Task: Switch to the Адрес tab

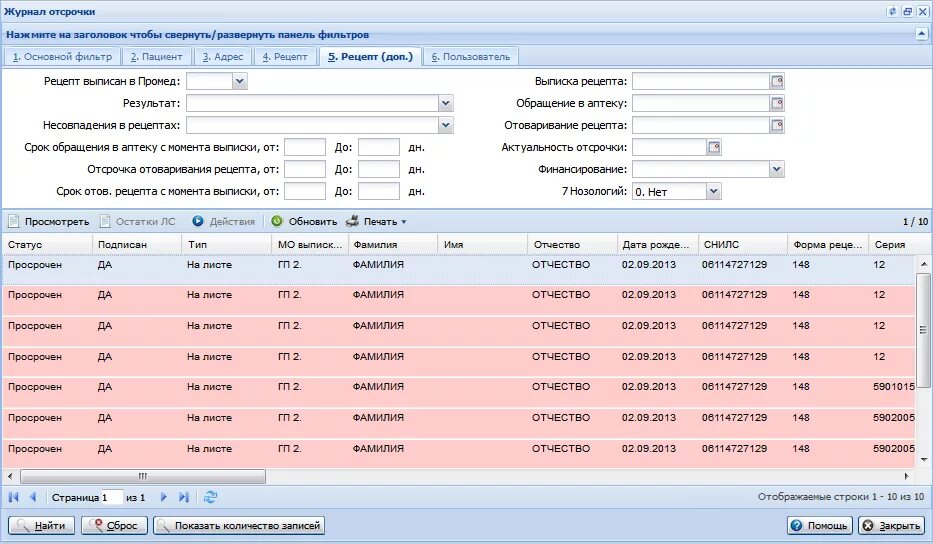Action: pyautogui.click(x=223, y=57)
